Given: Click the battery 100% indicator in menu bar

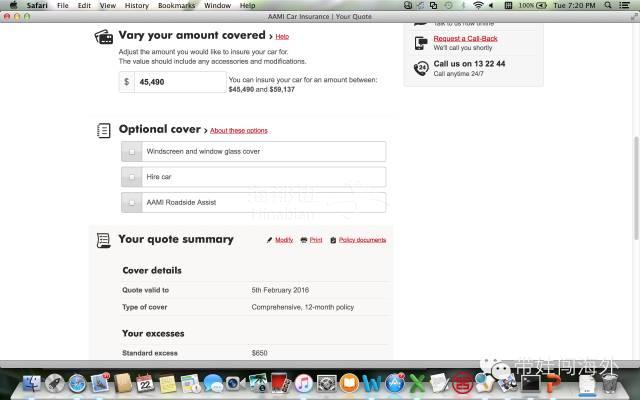Looking at the screenshot, I should coord(532,5).
